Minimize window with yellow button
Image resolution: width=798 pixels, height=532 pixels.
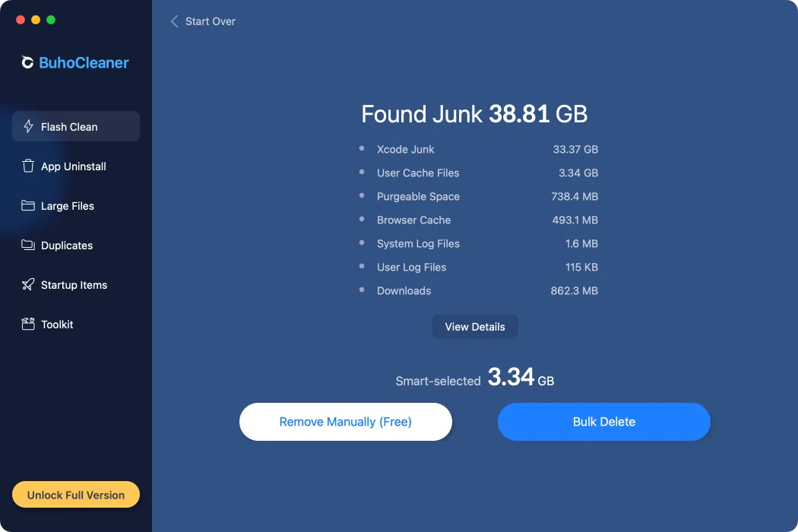(36, 20)
